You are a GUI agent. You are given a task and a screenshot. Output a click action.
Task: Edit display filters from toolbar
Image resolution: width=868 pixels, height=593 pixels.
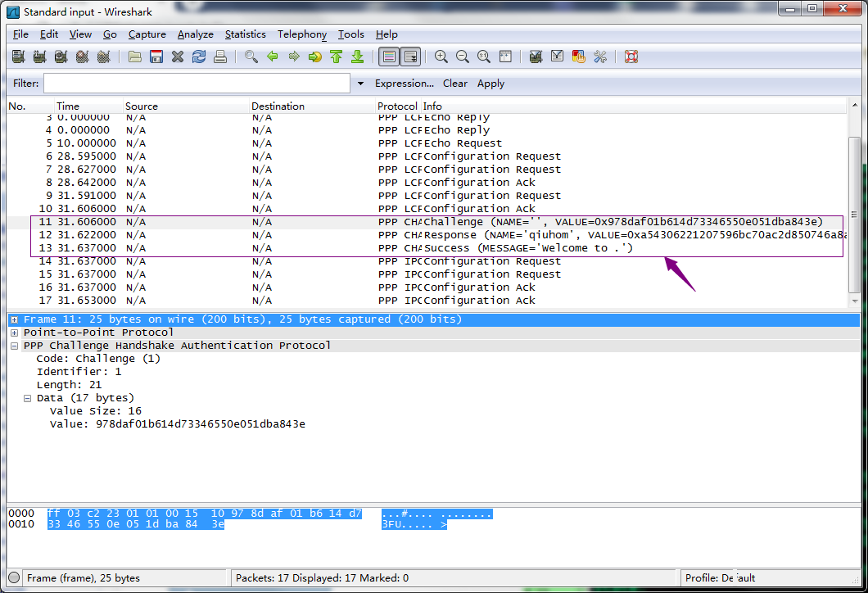(x=558, y=57)
